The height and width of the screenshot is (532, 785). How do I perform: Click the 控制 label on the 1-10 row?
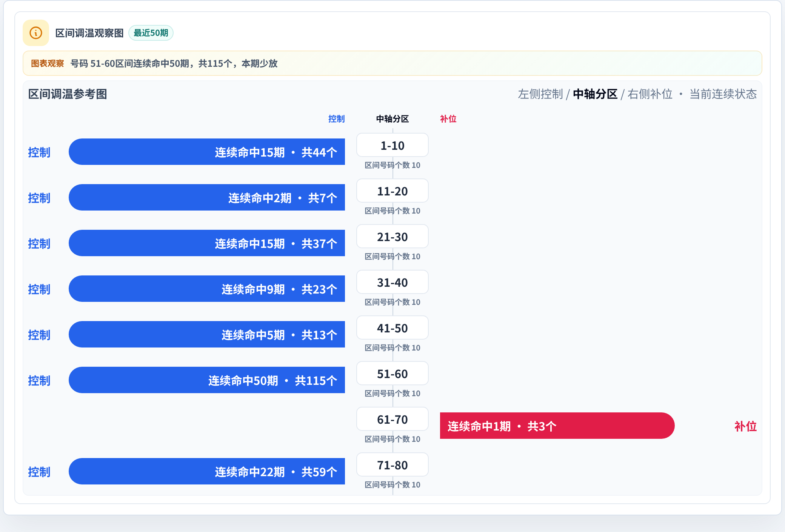click(x=39, y=152)
